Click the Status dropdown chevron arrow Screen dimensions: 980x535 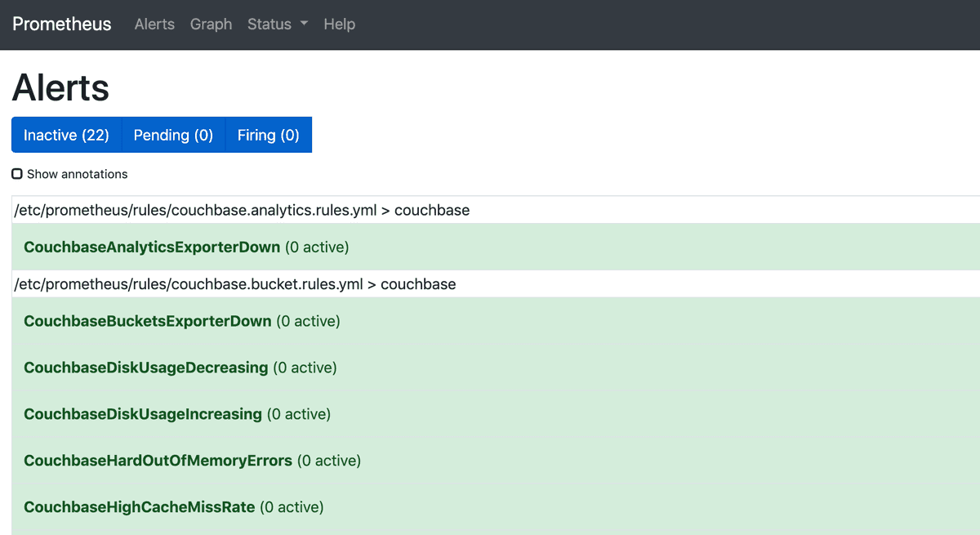304,25
